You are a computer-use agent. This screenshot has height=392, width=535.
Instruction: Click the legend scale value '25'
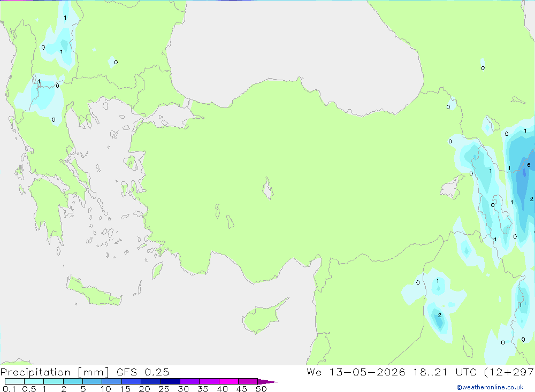[164, 389]
